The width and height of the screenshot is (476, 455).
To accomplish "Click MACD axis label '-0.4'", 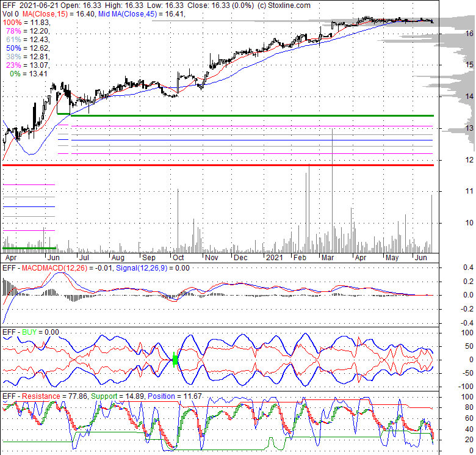I will pos(467,323).
